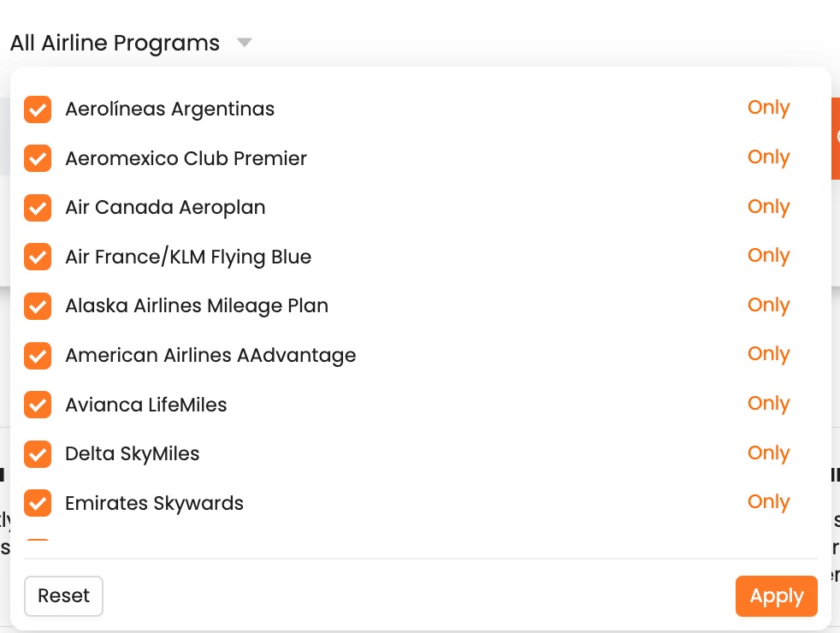Select Only next to Delta SkyMiles
Viewport: 840px width, 633px height.
(767, 453)
